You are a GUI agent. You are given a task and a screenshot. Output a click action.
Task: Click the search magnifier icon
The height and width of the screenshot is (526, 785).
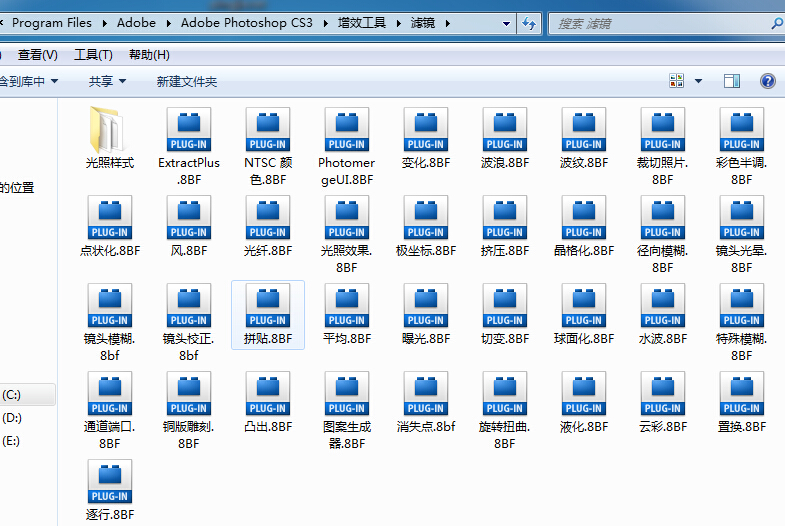coord(777,23)
